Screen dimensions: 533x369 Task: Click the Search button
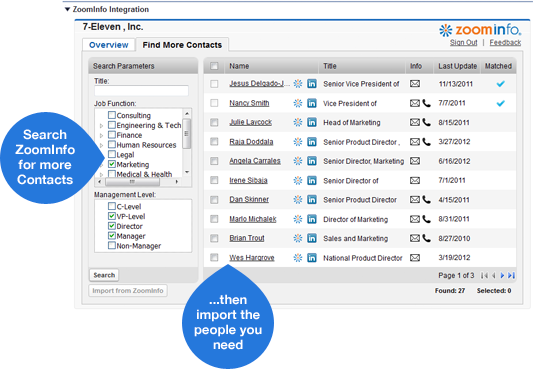coord(104,275)
